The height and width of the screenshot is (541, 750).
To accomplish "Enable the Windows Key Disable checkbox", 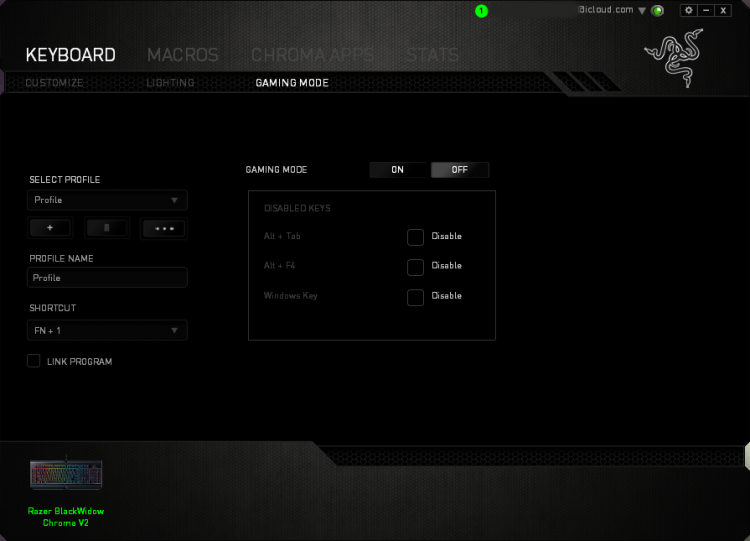I will tap(415, 297).
